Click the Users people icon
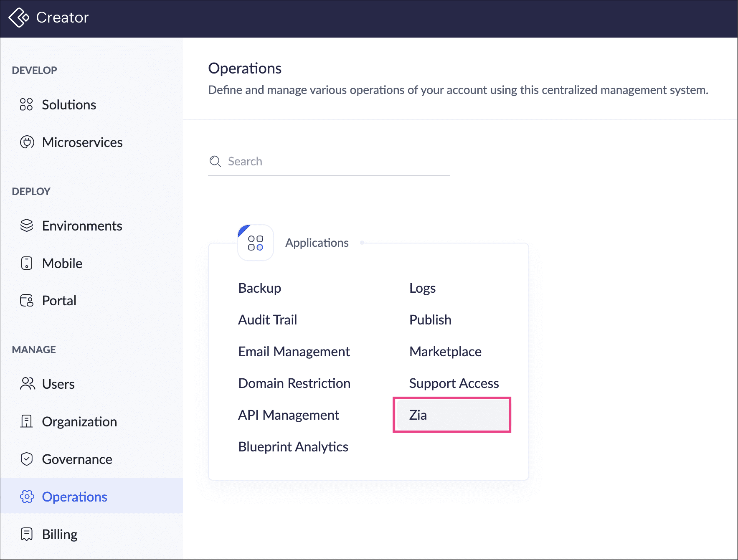Screen dimensions: 738x560 (x=27, y=384)
